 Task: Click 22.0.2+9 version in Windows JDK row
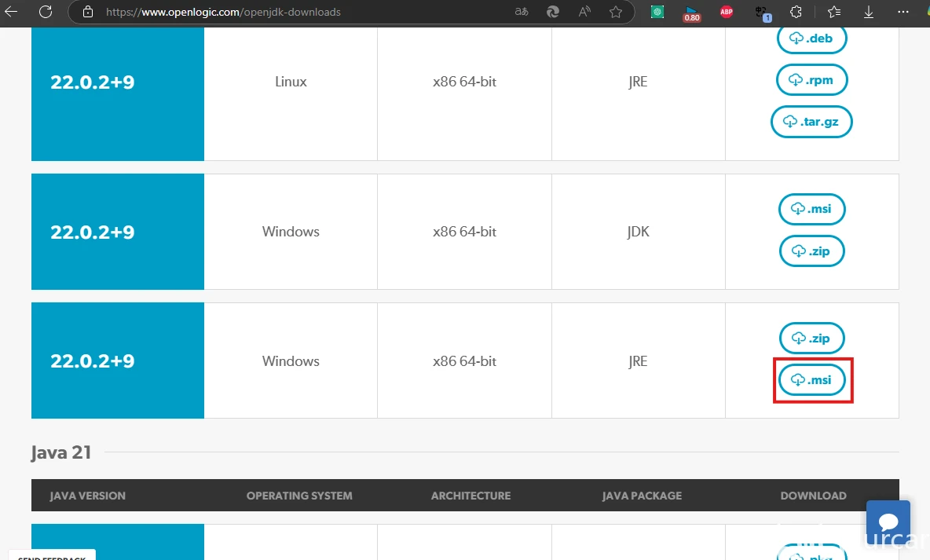coord(93,232)
